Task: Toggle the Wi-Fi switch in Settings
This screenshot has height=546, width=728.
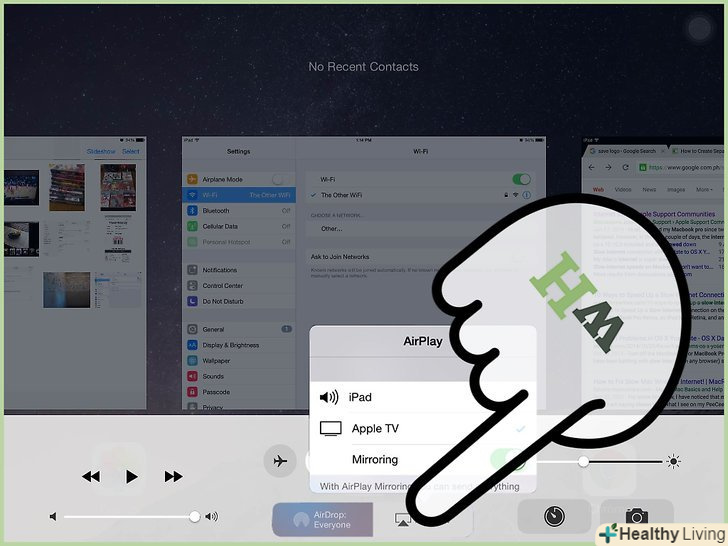Action: coord(521,179)
